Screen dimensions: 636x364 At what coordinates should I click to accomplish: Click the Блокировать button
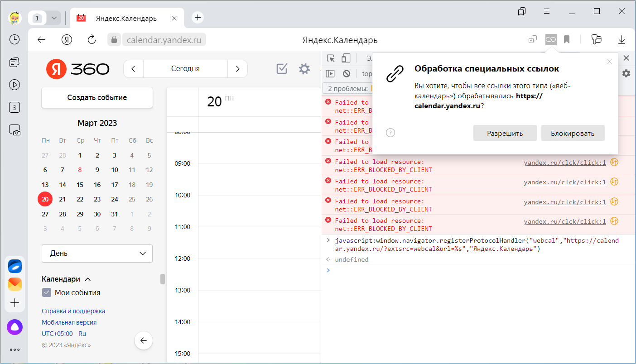pos(573,133)
